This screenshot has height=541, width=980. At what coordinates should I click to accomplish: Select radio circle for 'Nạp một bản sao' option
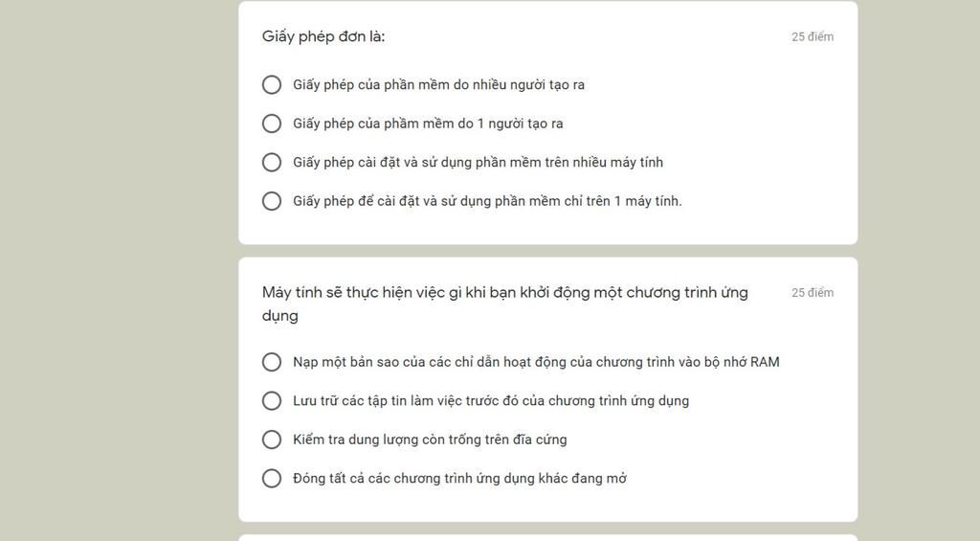(x=271, y=362)
